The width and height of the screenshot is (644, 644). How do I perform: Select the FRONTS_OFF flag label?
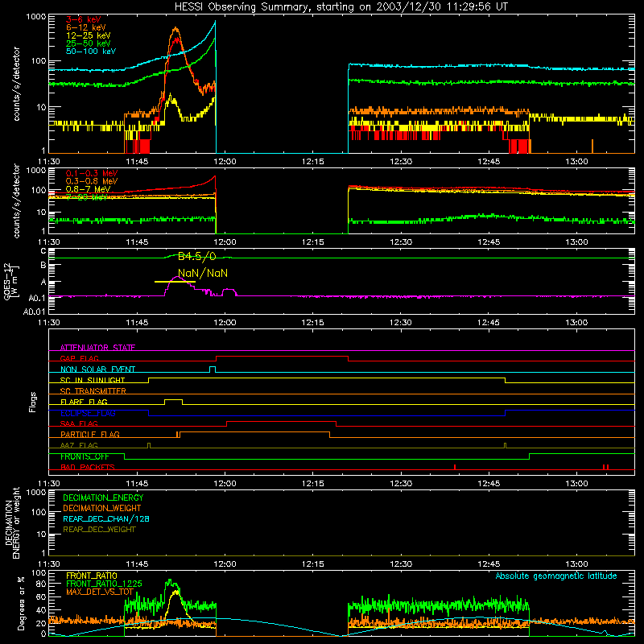pyautogui.click(x=85, y=456)
